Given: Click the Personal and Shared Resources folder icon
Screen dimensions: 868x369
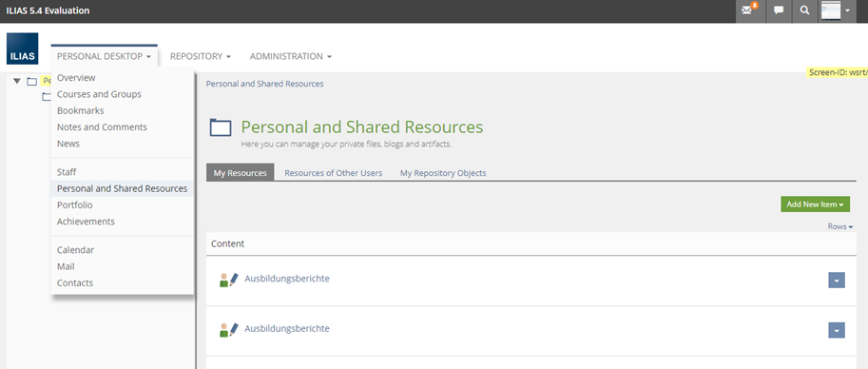Looking at the screenshot, I should 221,127.
